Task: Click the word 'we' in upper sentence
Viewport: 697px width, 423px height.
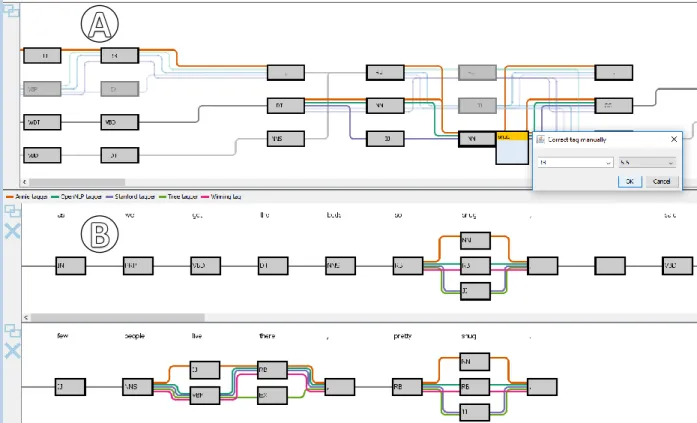Action: 130,215
